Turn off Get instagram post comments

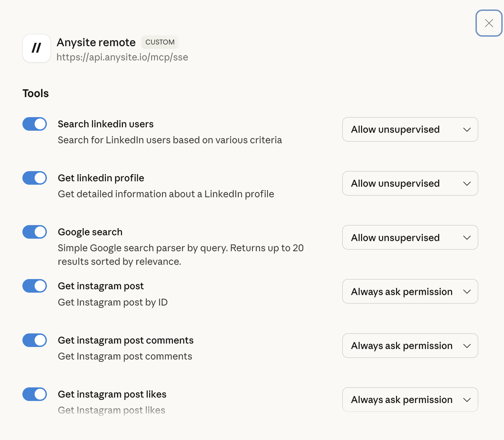pyautogui.click(x=34, y=340)
